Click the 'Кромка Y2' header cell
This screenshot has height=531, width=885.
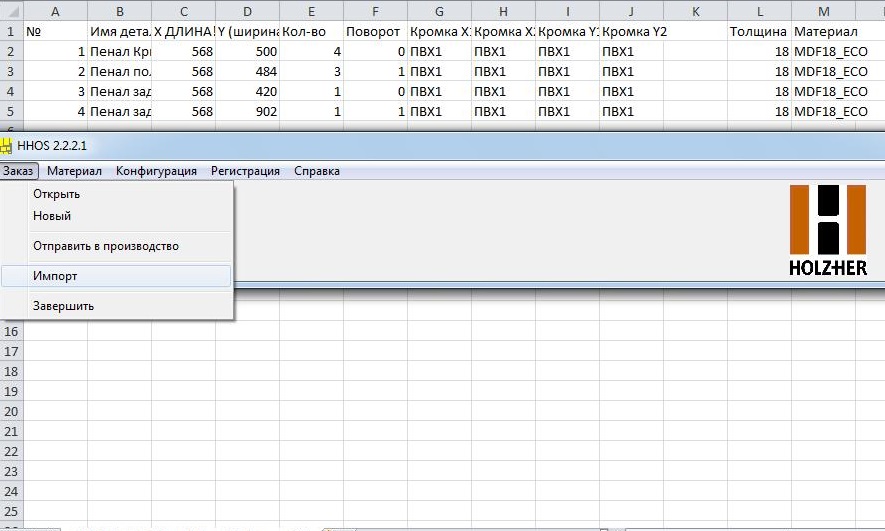[632, 32]
